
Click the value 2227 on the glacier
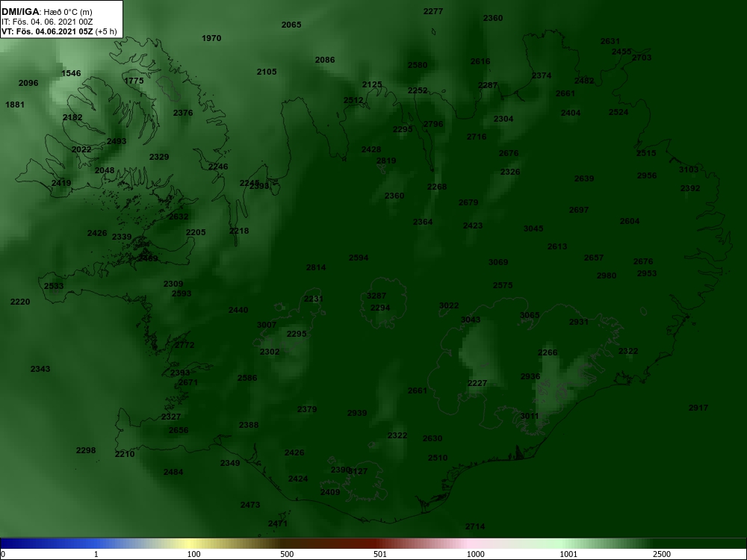click(x=477, y=383)
